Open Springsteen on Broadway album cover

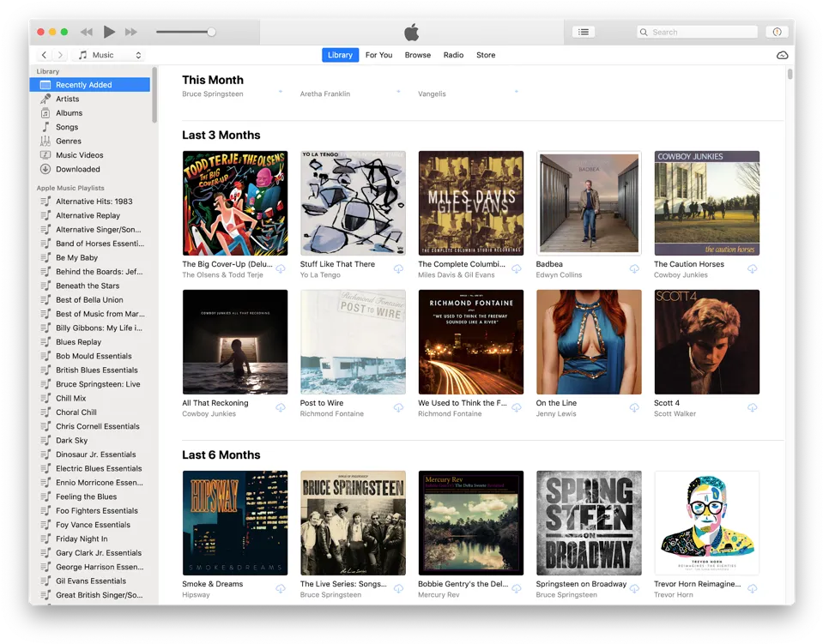click(x=589, y=523)
